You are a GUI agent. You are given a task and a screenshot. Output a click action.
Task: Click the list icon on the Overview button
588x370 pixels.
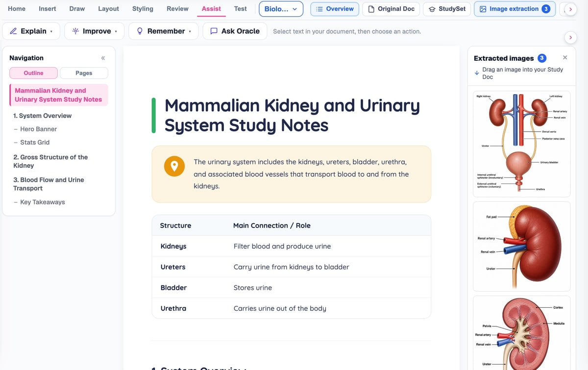click(x=319, y=9)
